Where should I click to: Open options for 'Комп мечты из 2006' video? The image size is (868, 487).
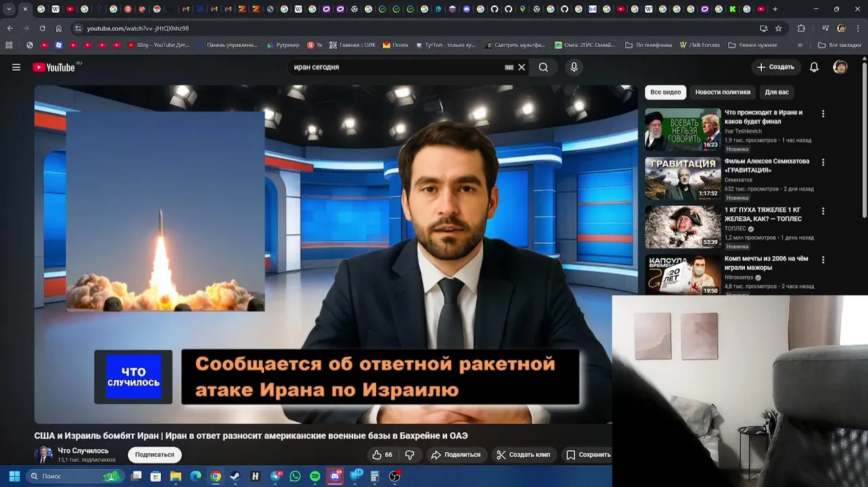click(x=823, y=260)
